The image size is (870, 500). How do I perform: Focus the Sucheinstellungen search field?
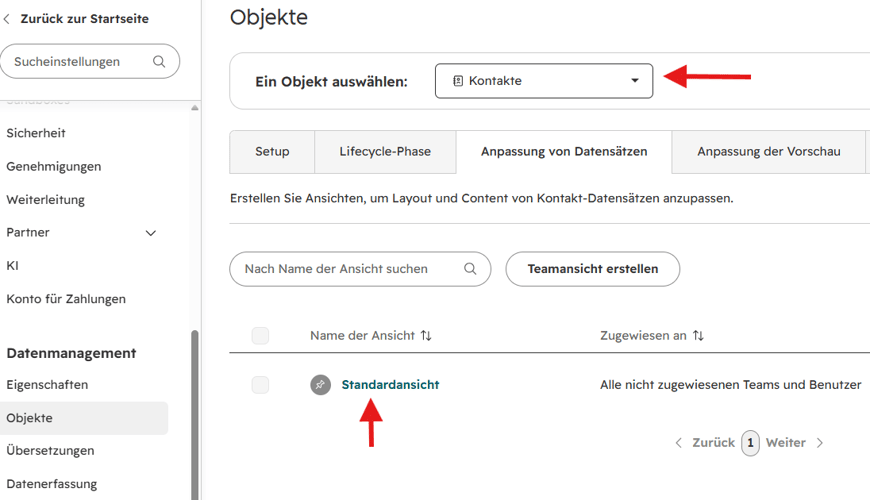(x=90, y=62)
